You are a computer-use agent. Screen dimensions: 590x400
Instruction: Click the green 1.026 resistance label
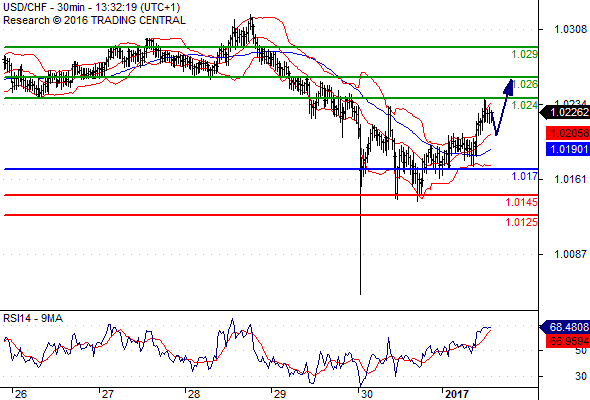pyautogui.click(x=525, y=84)
